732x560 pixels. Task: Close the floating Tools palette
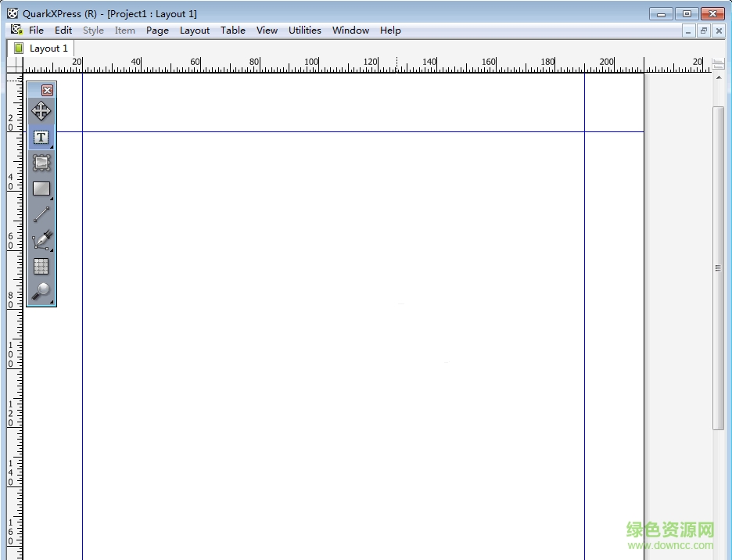(47, 90)
